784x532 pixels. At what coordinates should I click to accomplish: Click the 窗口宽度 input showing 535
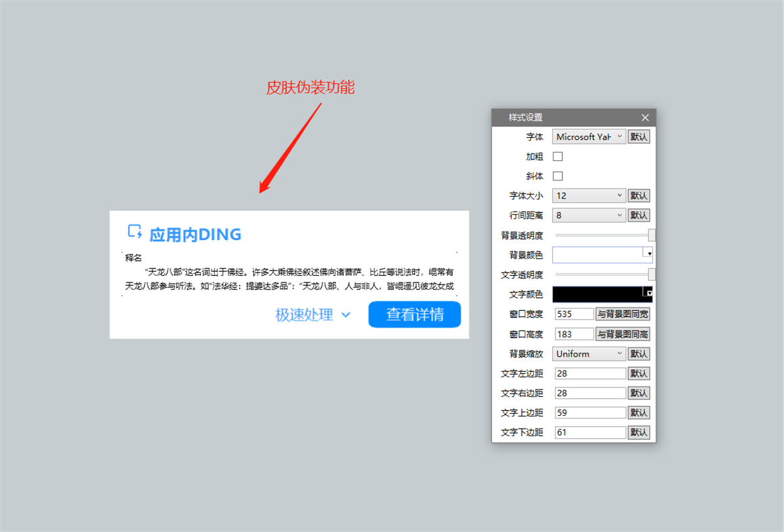(574, 314)
